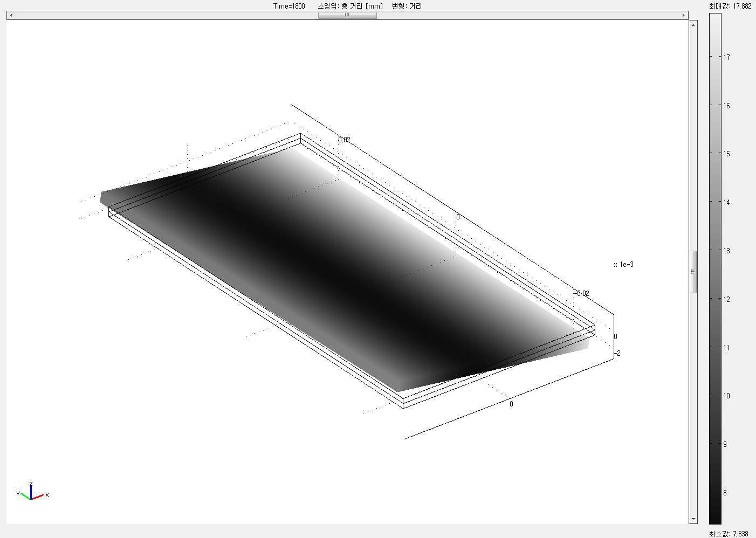
Task: Click the down arrow of vertical scrollbar
Action: pyautogui.click(x=693, y=519)
